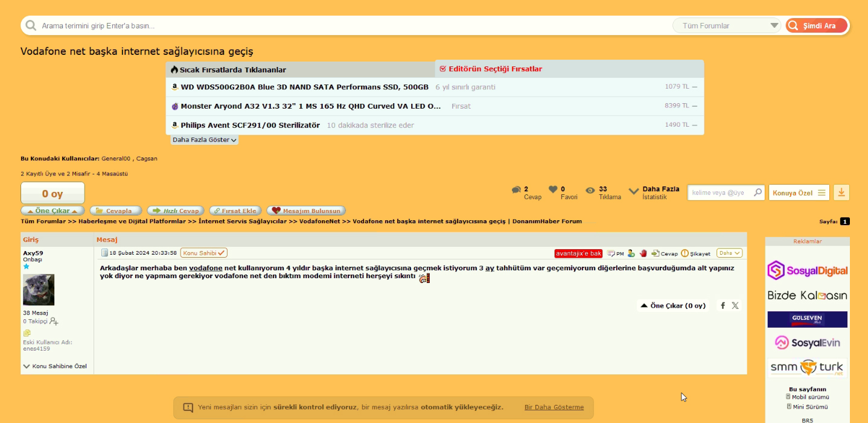Click the yellow copy icon under 0 Takipçi

27,333
